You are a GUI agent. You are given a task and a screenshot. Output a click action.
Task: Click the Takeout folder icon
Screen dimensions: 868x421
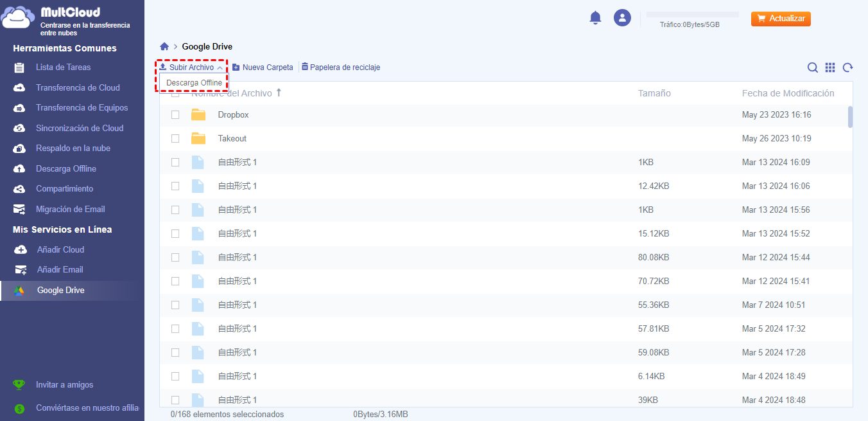coord(198,138)
